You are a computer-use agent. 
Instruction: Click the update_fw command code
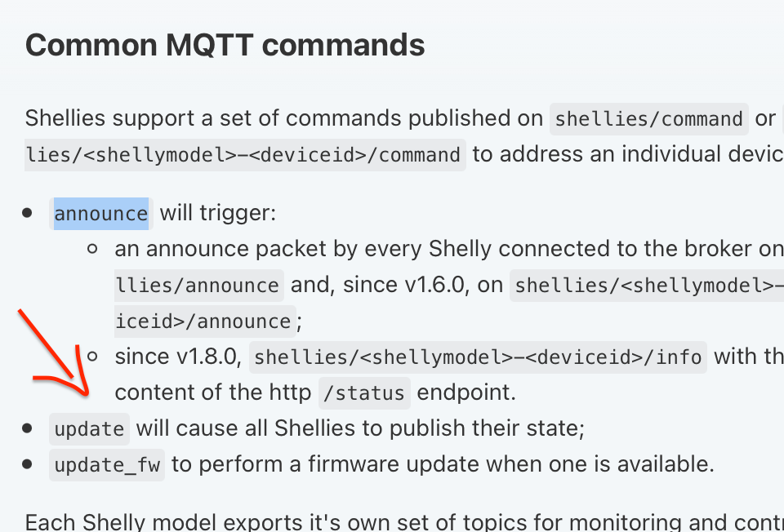click(x=107, y=465)
